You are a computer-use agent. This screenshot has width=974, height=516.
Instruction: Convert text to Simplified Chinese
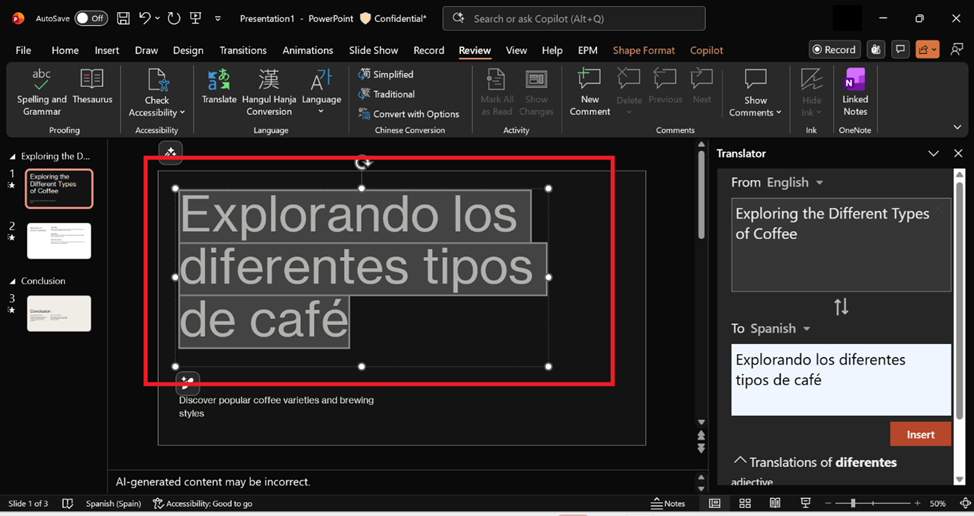pyautogui.click(x=386, y=74)
